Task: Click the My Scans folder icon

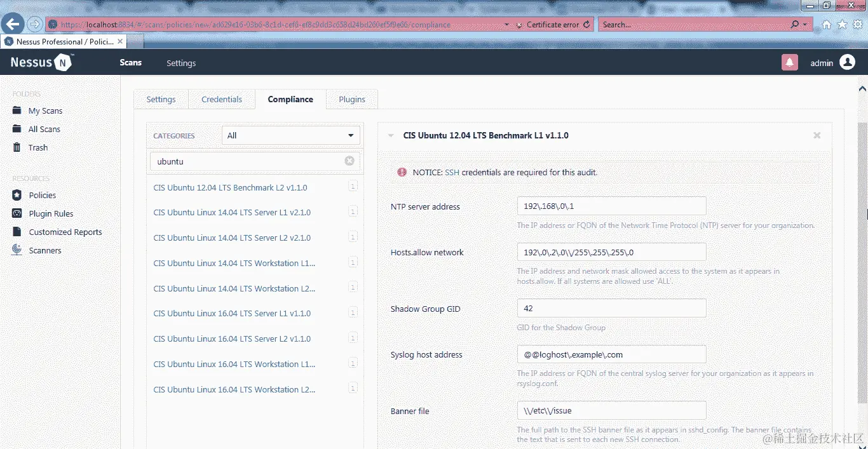Action: [x=17, y=111]
